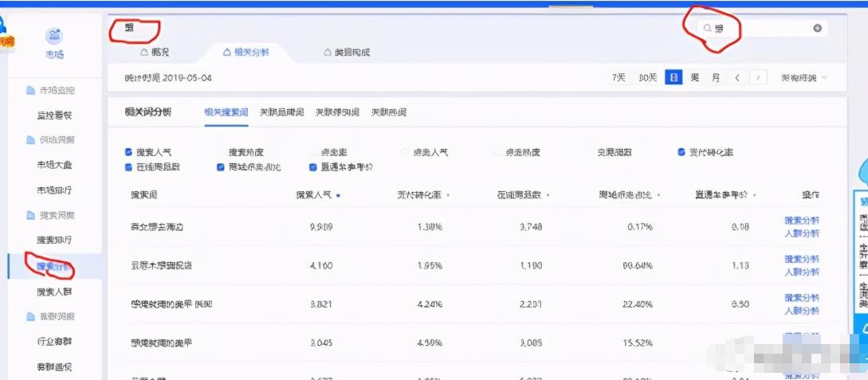Click 搜索分析 link in the 4,100 row

point(802,259)
